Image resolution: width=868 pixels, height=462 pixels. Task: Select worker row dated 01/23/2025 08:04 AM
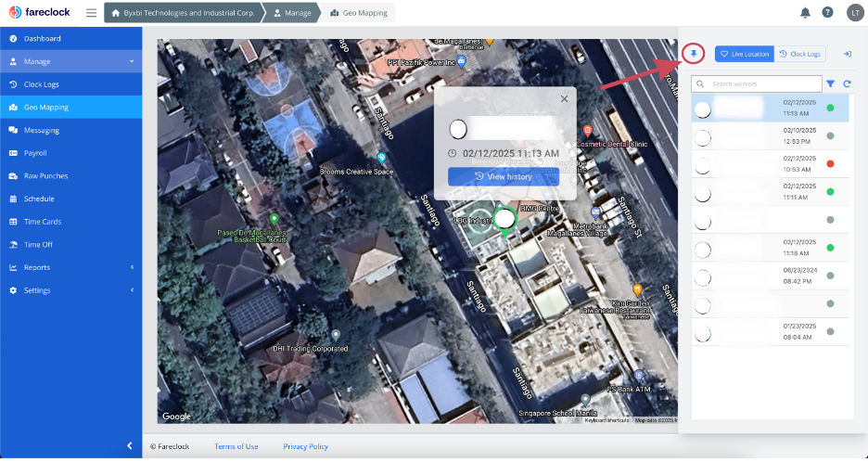click(770, 332)
